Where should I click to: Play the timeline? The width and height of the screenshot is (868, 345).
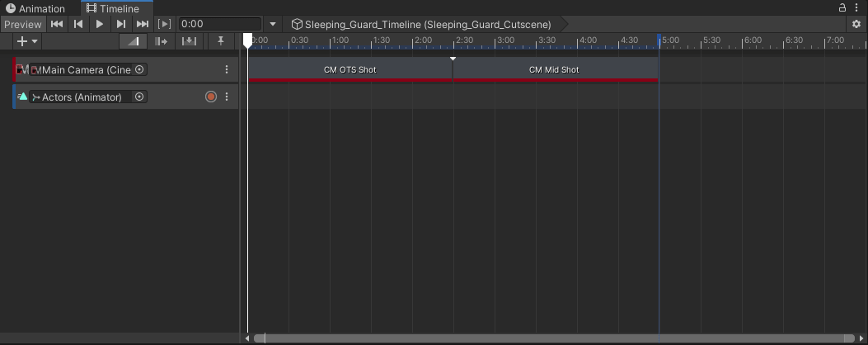100,24
